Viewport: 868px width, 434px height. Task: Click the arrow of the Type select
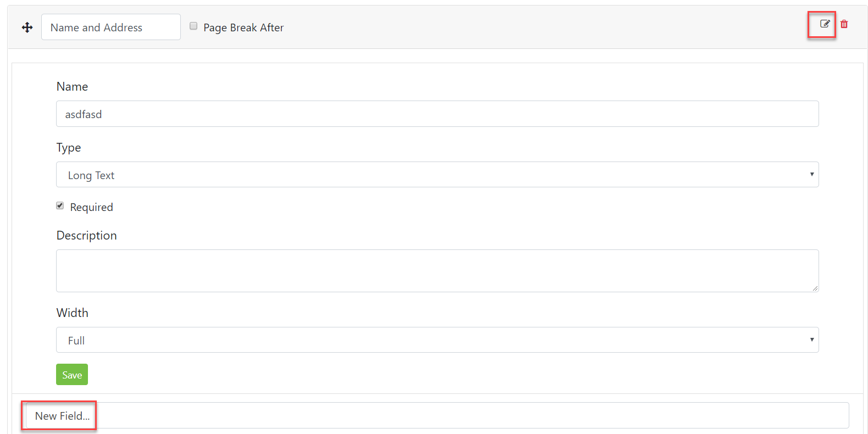pyautogui.click(x=811, y=174)
